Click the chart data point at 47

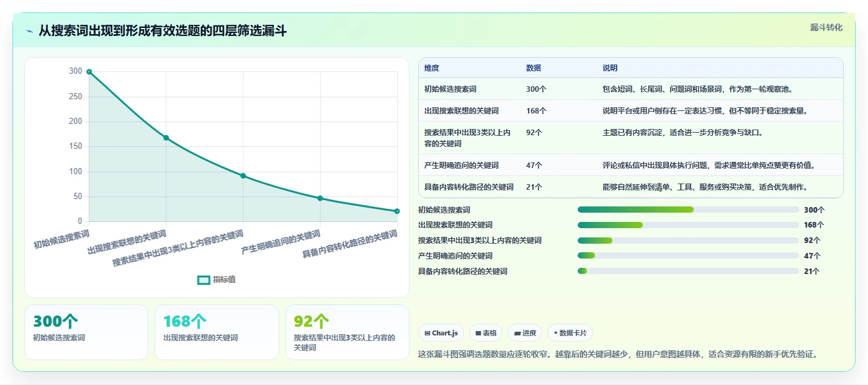tap(320, 198)
